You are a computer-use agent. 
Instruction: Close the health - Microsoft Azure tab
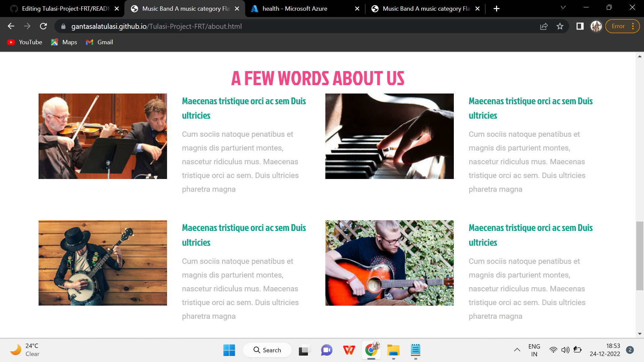(357, 9)
